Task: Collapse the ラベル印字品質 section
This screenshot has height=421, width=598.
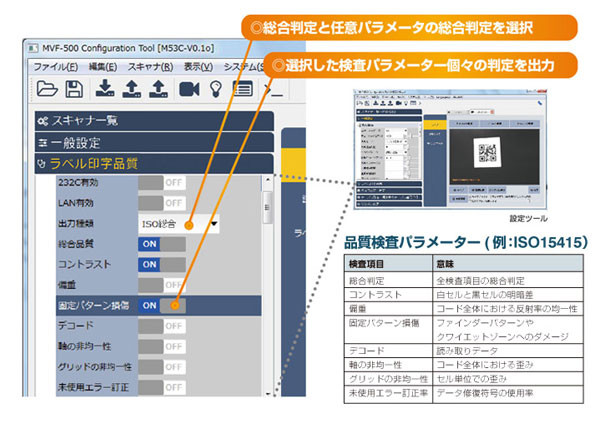Action: pyautogui.click(x=154, y=164)
